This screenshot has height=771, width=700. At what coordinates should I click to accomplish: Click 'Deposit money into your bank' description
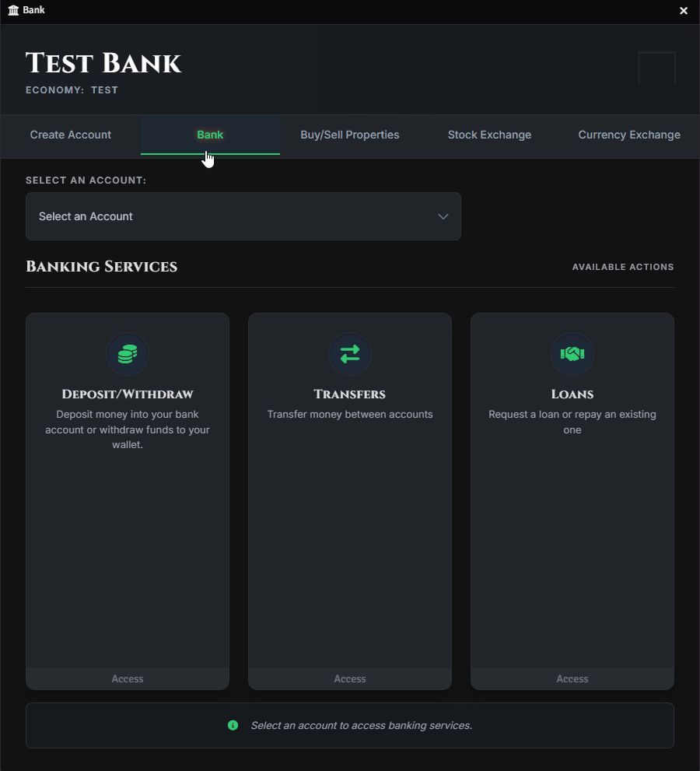pyautogui.click(x=128, y=429)
